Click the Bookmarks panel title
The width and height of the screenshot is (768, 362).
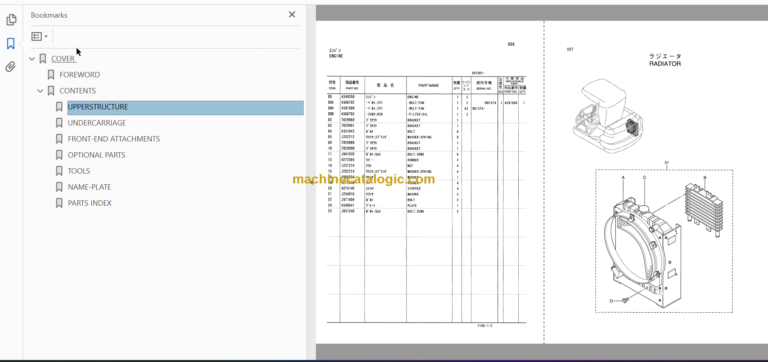[x=49, y=15]
